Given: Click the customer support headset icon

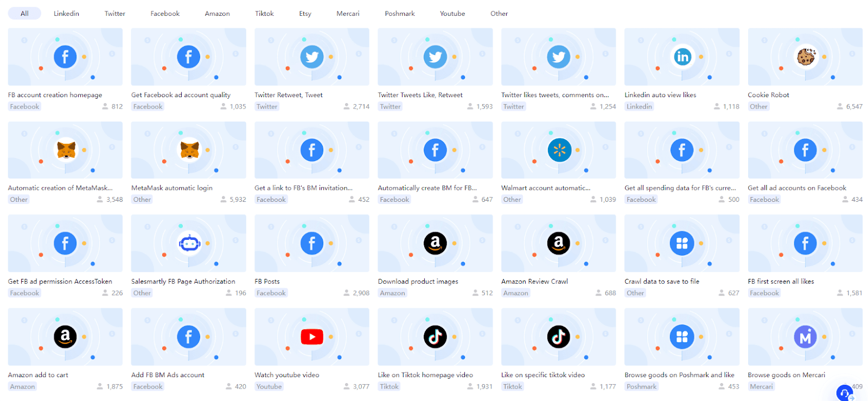Looking at the screenshot, I should (845, 393).
